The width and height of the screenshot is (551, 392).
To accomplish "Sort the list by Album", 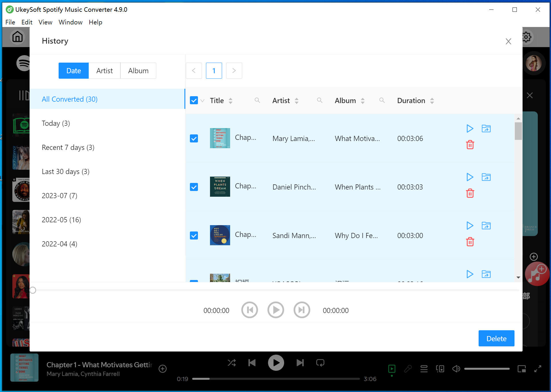I will [x=363, y=101].
